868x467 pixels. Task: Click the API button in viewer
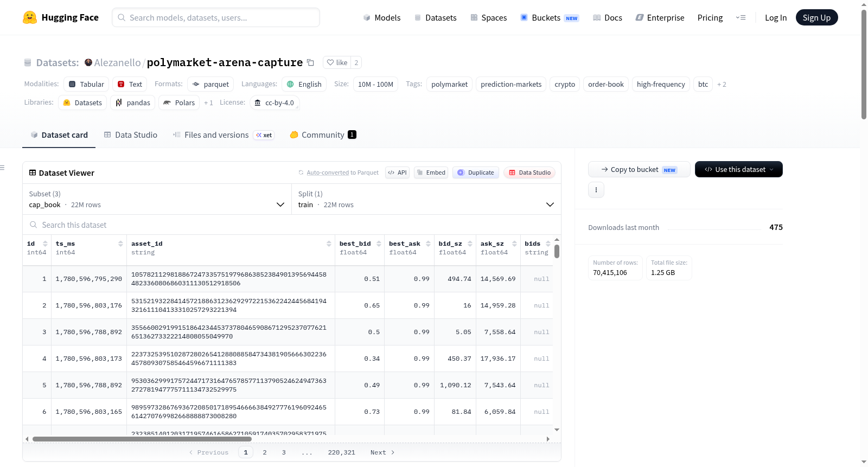click(397, 172)
